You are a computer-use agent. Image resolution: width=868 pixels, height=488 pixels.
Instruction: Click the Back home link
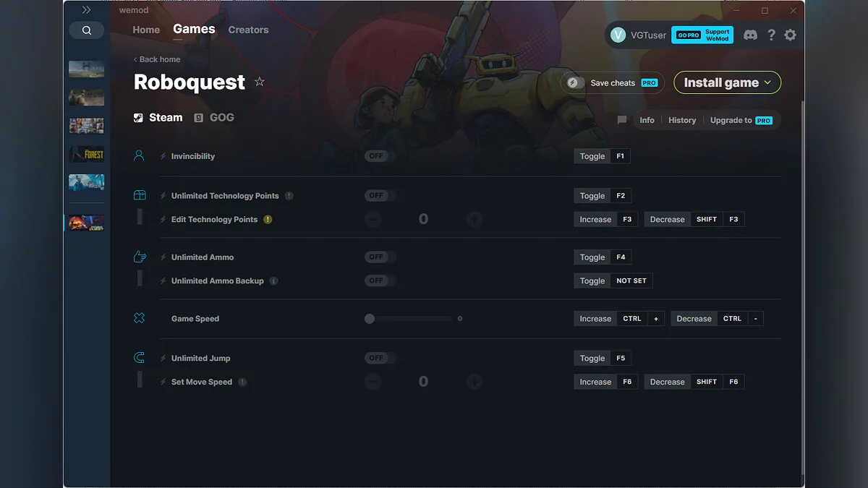pos(157,59)
